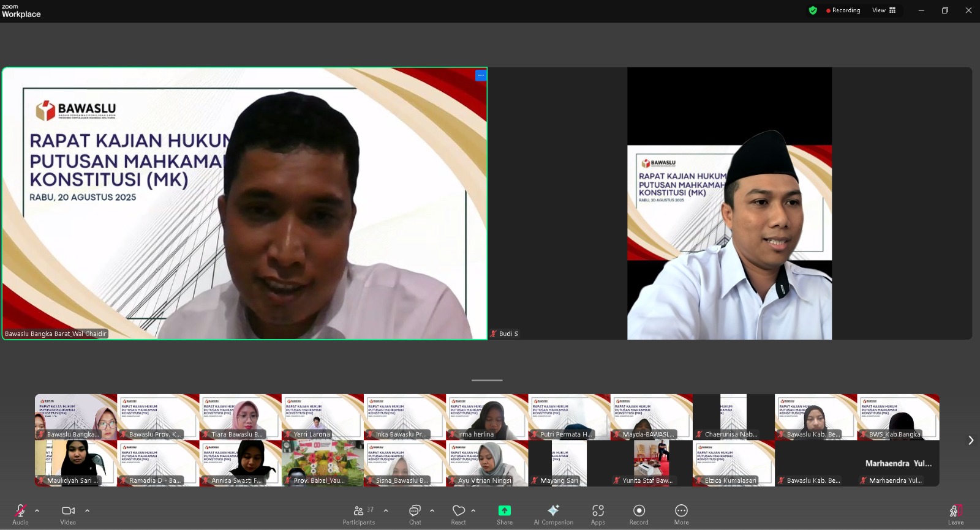Screen dimensions: 980x530
Task: Open the Chat panel
Action: point(415,513)
